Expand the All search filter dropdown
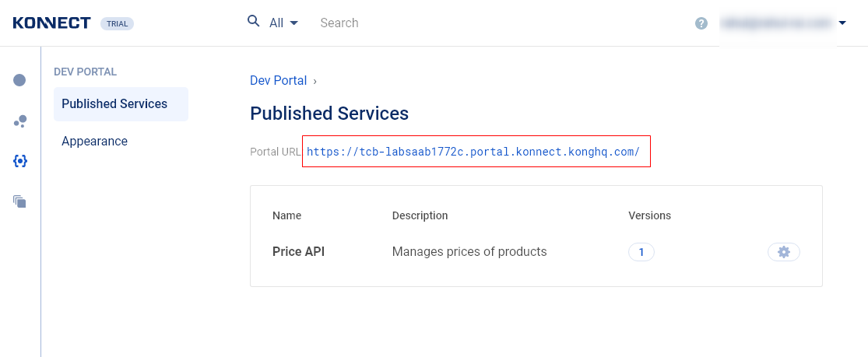This screenshot has height=357, width=868. click(x=283, y=23)
